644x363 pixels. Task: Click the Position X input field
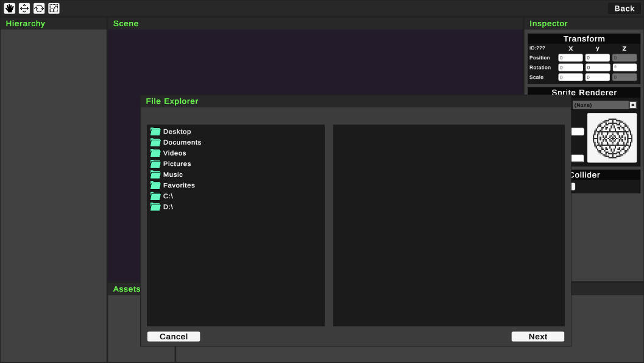(570, 58)
